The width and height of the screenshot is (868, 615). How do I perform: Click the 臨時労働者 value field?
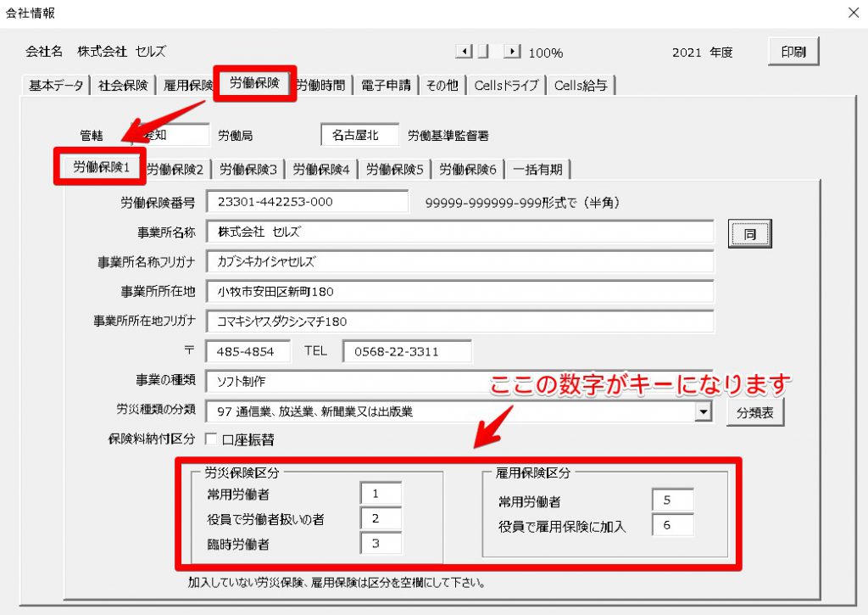coord(381,544)
